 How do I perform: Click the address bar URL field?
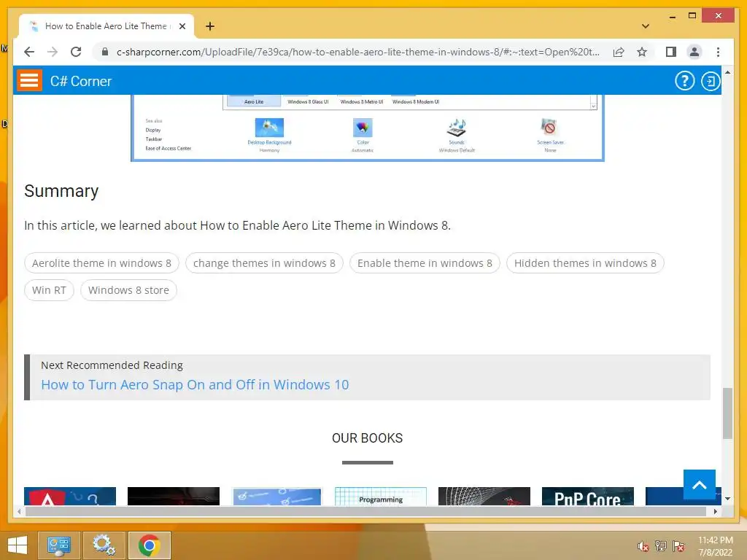[357, 52]
